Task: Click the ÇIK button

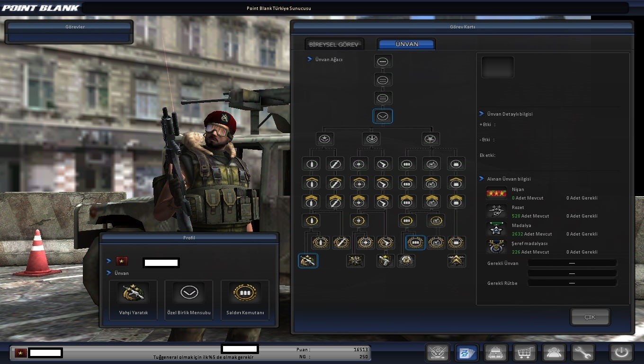Action: (590, 317)
